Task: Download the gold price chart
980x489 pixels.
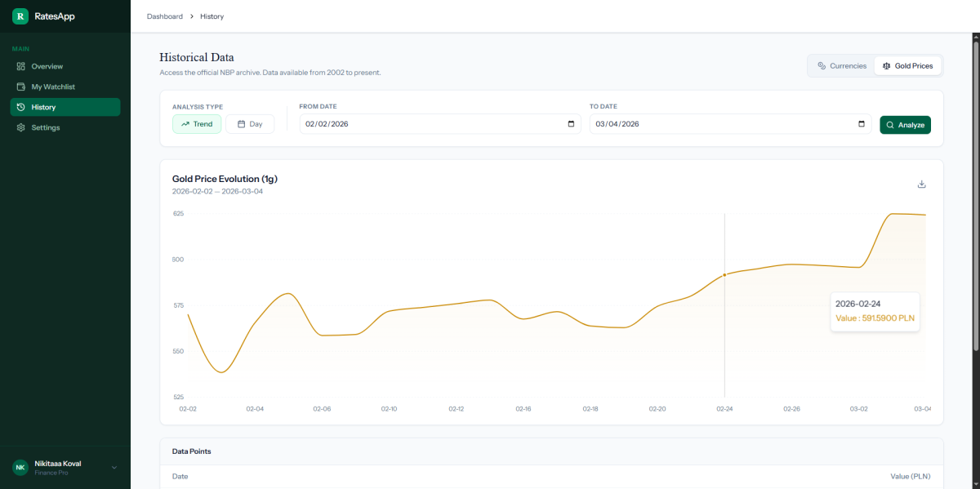Action: coord(921,184)
